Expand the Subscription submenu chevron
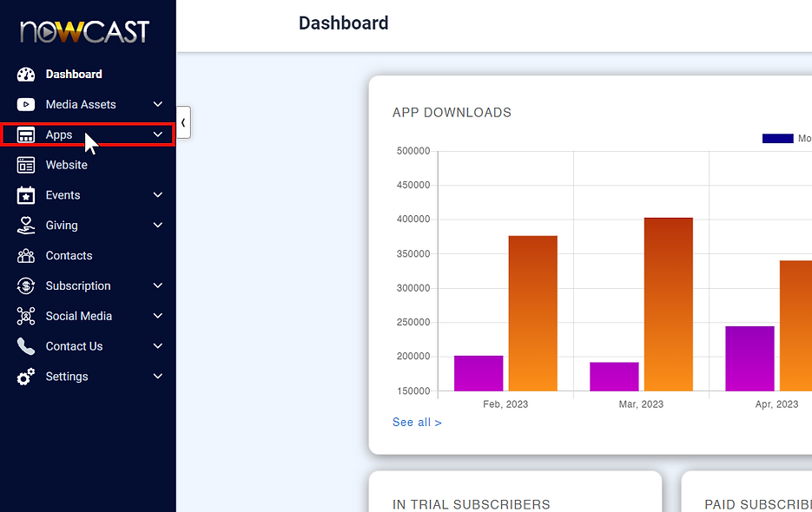Viewport: 812px width, 512px height. click(157, 286)
